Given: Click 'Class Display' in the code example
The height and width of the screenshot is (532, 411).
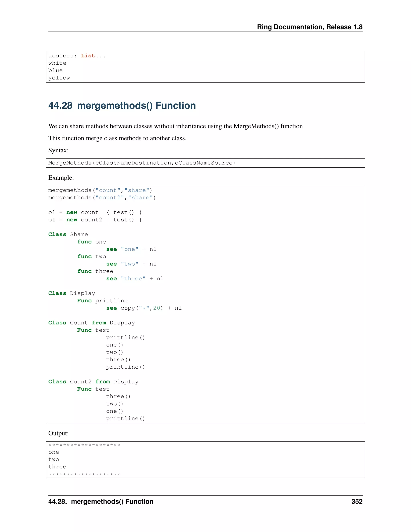Looking at the screenshot, I should pos(72,293).
